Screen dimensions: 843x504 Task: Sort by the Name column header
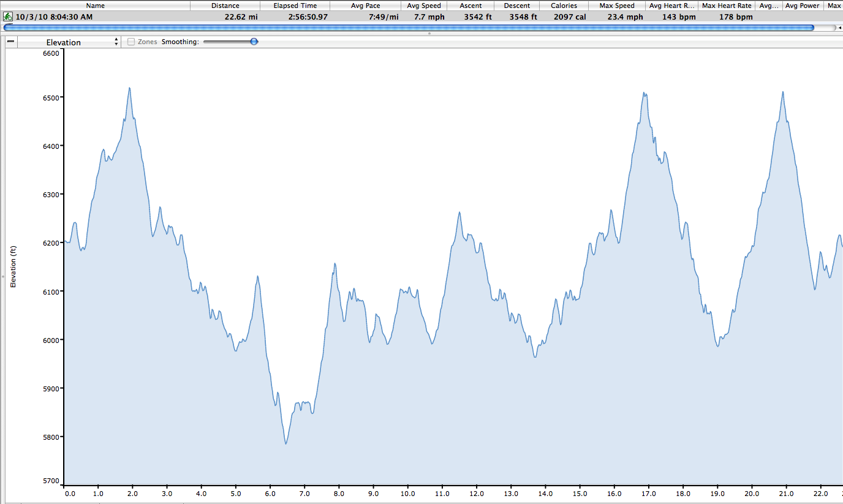pos(95,6)
